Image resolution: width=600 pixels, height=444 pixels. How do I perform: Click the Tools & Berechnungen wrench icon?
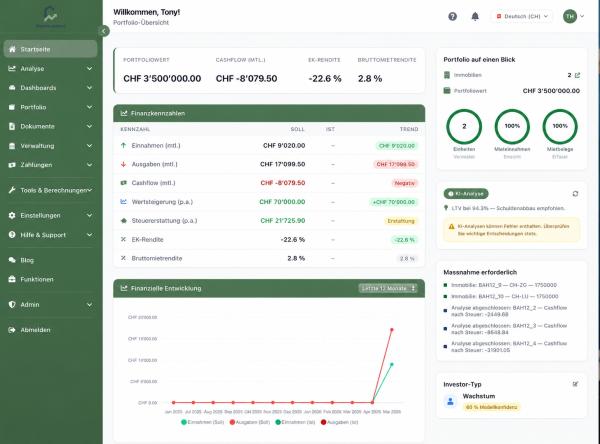[12, 190]
